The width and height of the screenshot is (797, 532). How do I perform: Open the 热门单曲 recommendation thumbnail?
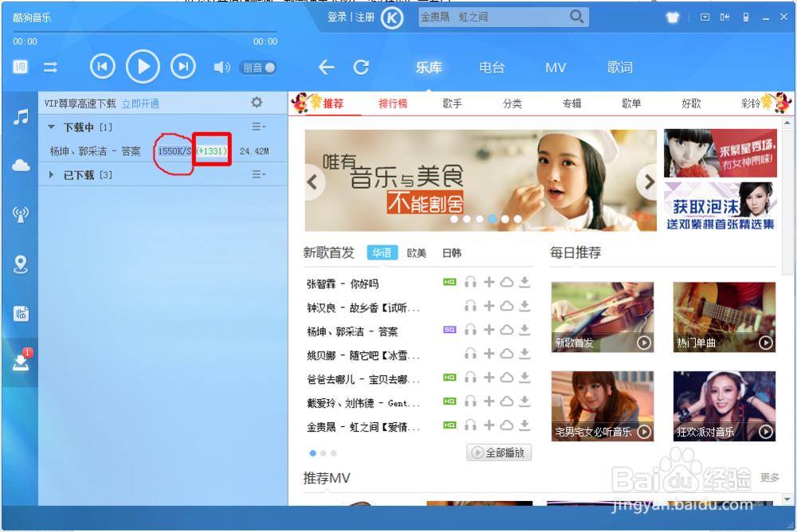pos(724,317)
